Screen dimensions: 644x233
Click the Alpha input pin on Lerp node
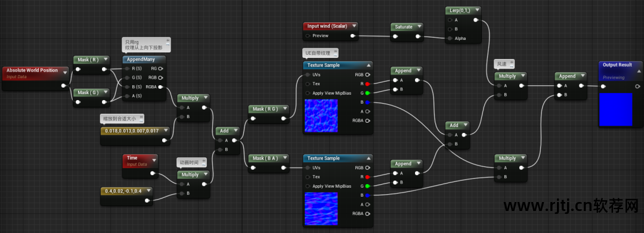[x=451, y=39]
